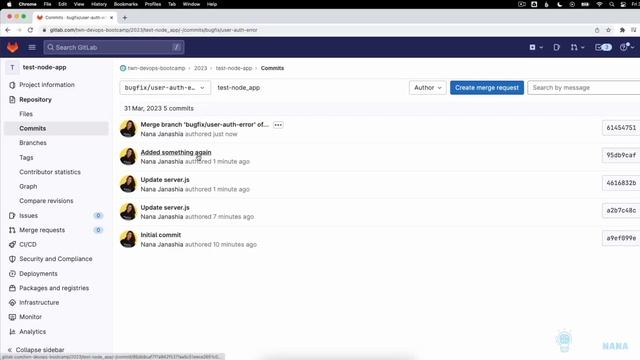Image resolution: width=640 pixels, height=360 pixels.
Task: Go to twn-devops-bootcamp breadcrumb
Action: 156,68
